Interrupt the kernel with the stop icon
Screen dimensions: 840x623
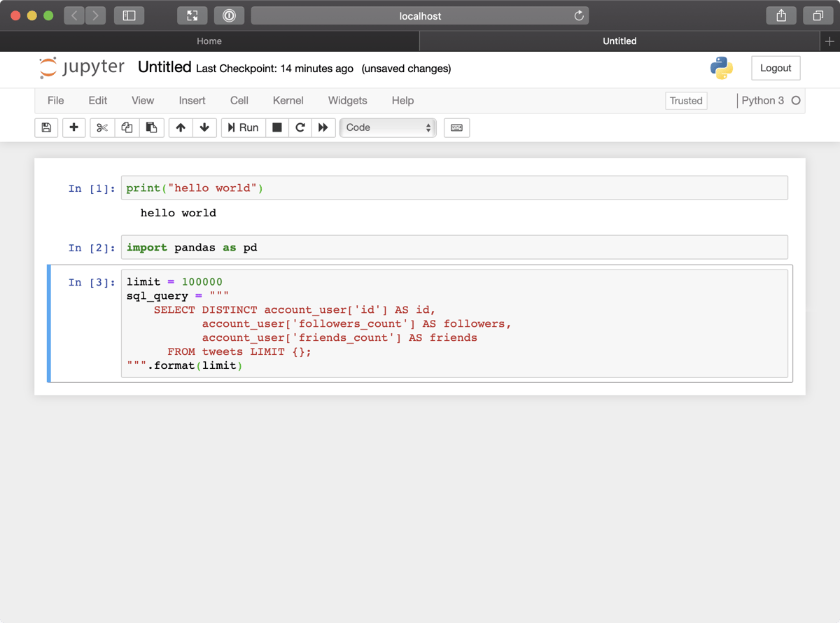click(x=276, y=127)
